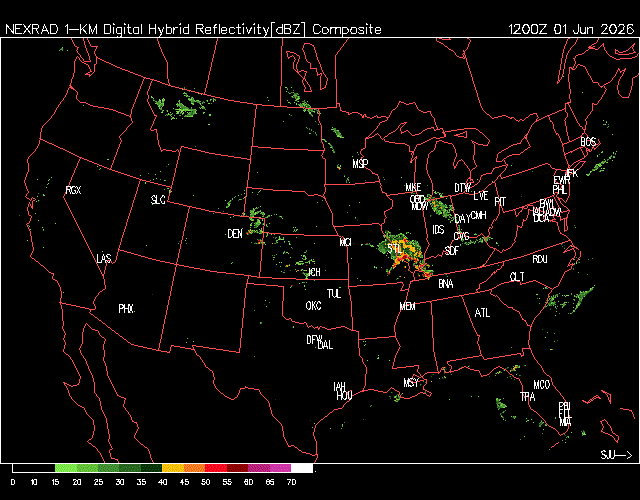
Task: Click the legend value 25
Action: (x=98, y=482)
